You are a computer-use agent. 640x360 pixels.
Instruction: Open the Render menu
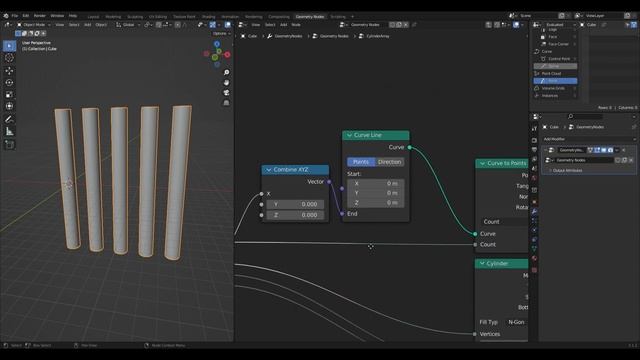coord(40,16)
